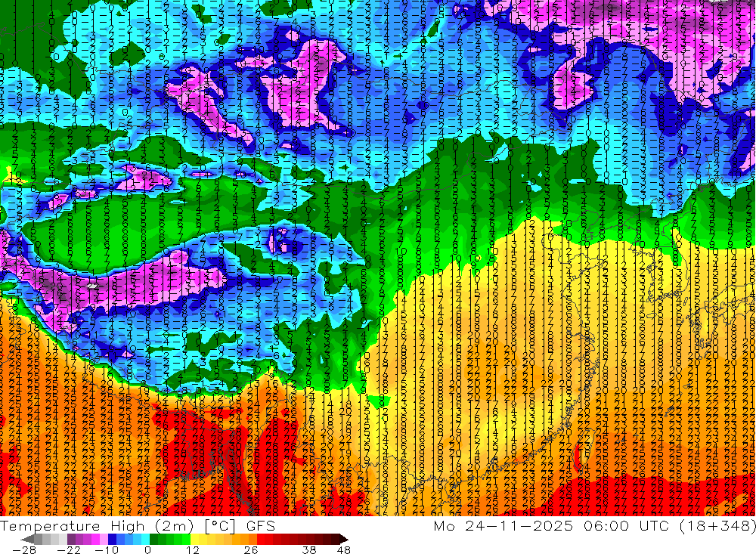Click the 48 legend value
Image resolution: width=756 pixels, height=554 pixels.
click(x=343, y=550)
